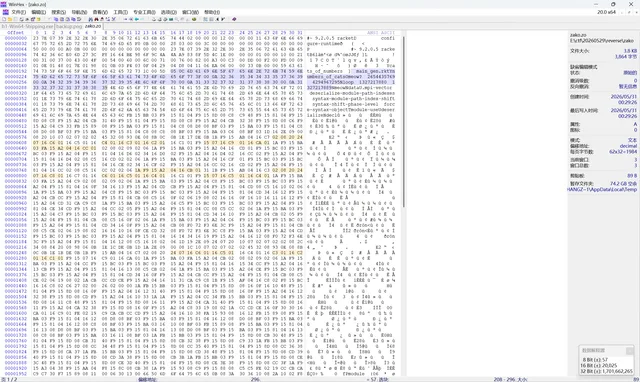Click the 模式 文本 mode value
Screen dimensions: 640x382
tap(632, 140)
